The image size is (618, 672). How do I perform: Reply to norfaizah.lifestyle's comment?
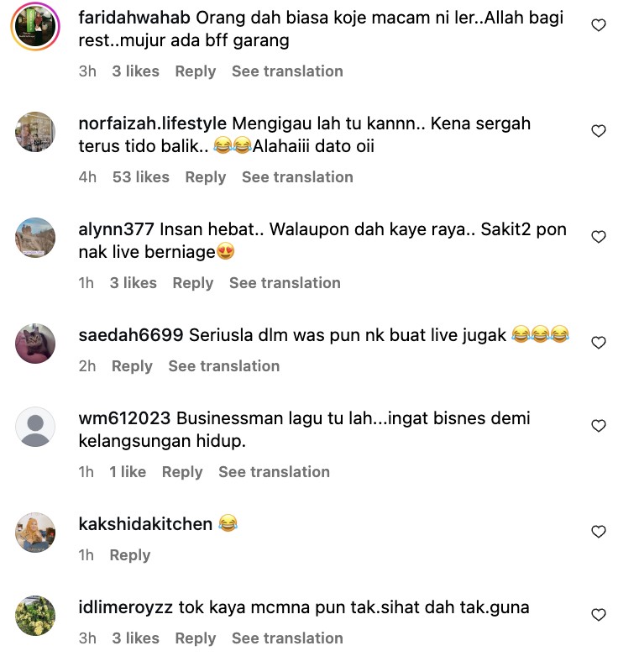pos(206,177)
